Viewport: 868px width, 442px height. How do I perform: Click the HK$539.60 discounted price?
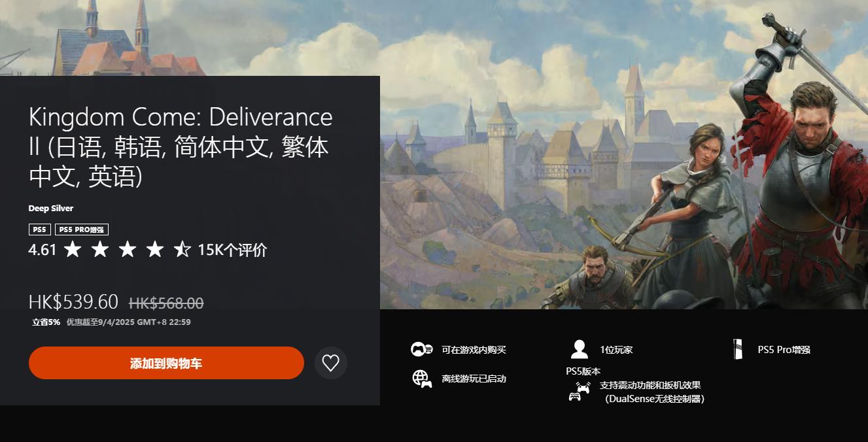click(73, 302)
